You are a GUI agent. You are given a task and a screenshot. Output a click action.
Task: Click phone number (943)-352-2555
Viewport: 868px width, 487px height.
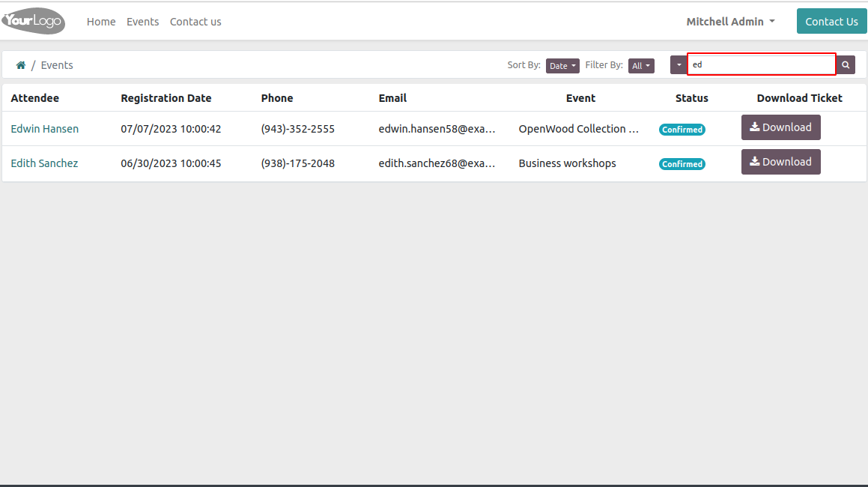point(298,129)
